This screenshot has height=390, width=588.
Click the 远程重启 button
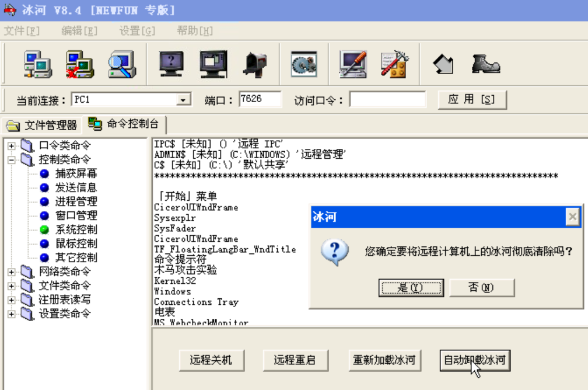click(x=295, y=360)
